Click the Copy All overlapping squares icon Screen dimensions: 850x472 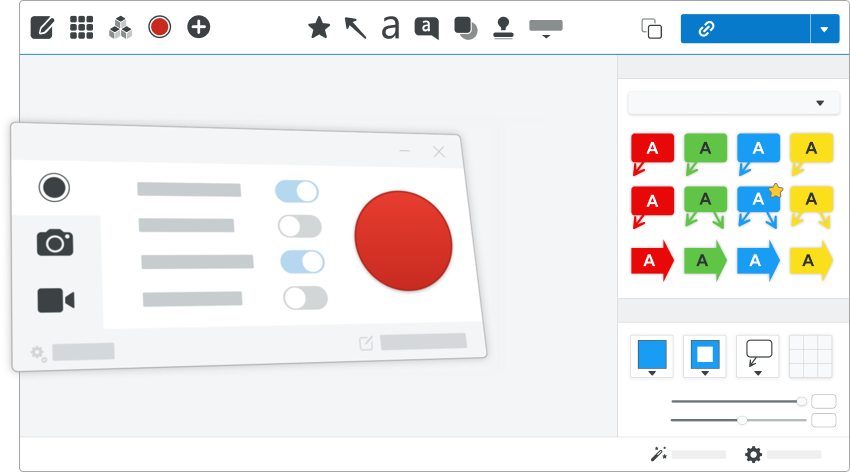click(x=652, y=29)
